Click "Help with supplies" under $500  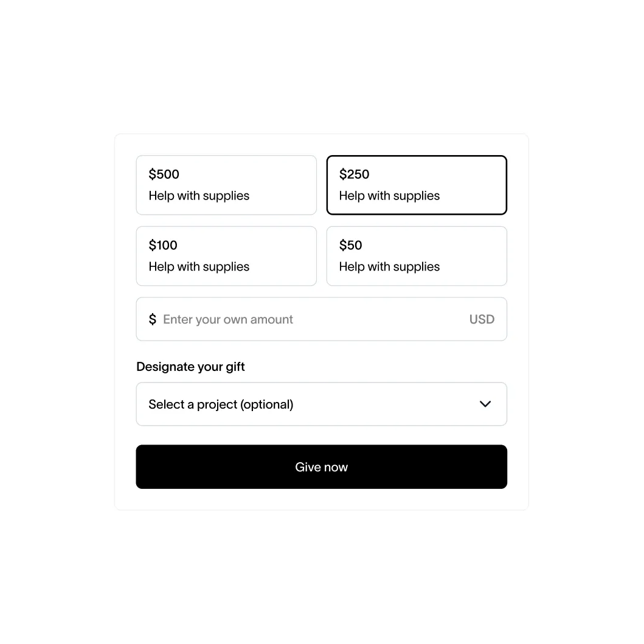tap(199, 196)
